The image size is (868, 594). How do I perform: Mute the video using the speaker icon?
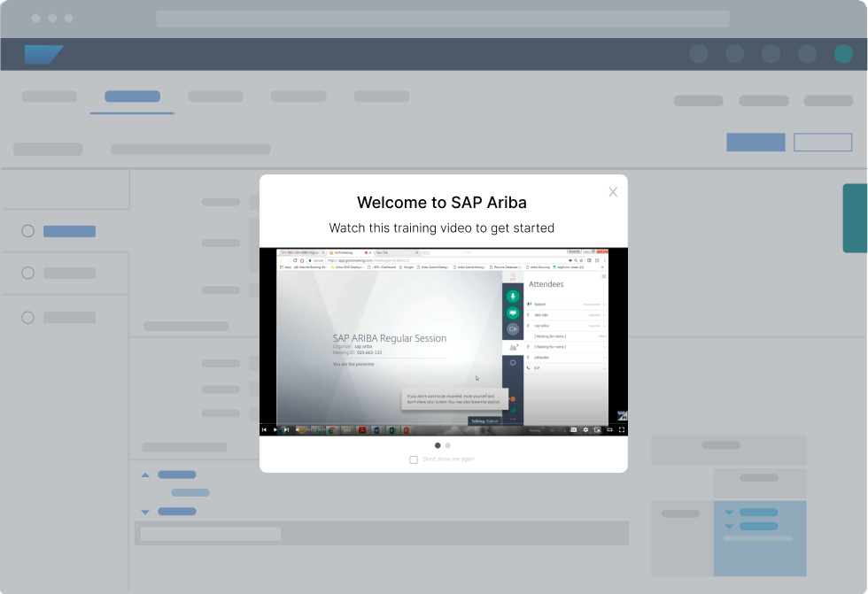tap(298, 429)
